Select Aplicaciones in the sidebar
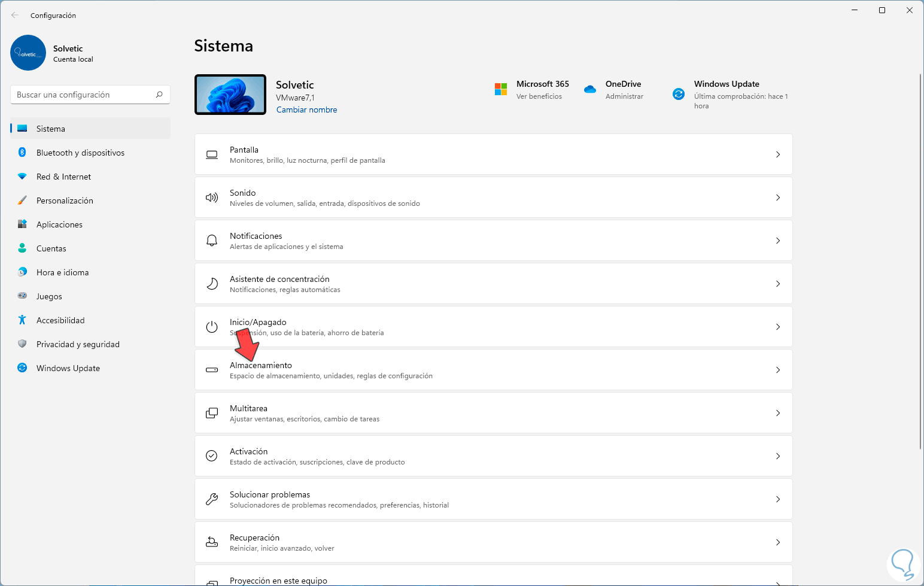The width and height of the screenshot is (924, 586). click(59, 224)
